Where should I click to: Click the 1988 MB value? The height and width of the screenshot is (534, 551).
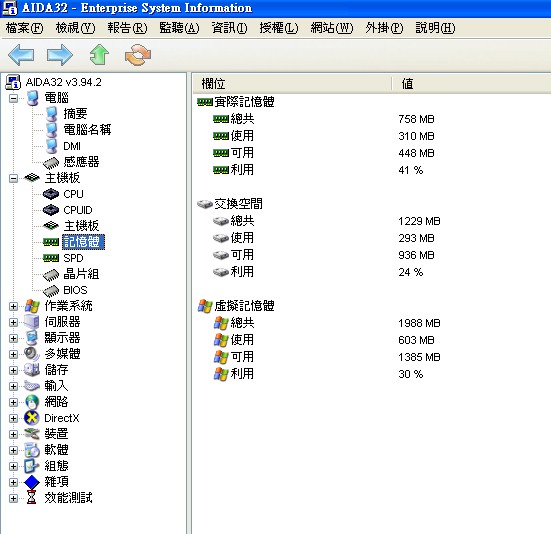[419, 323]
